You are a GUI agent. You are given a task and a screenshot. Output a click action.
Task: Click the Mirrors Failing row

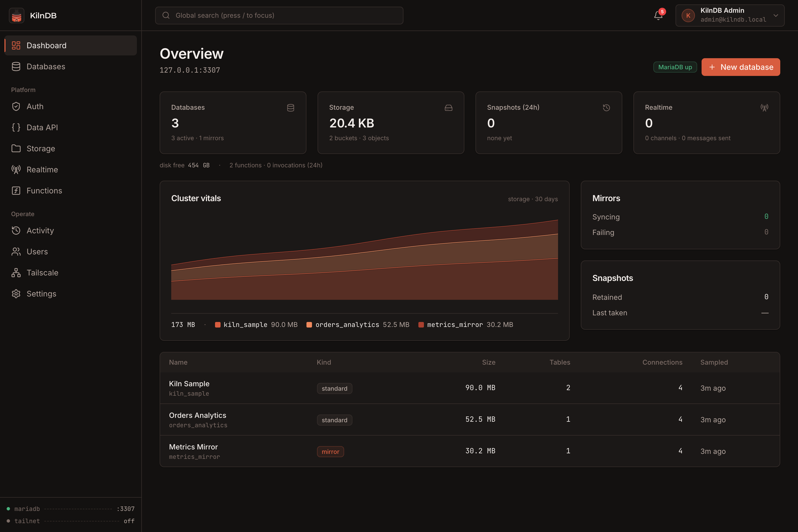pos(680,232)
